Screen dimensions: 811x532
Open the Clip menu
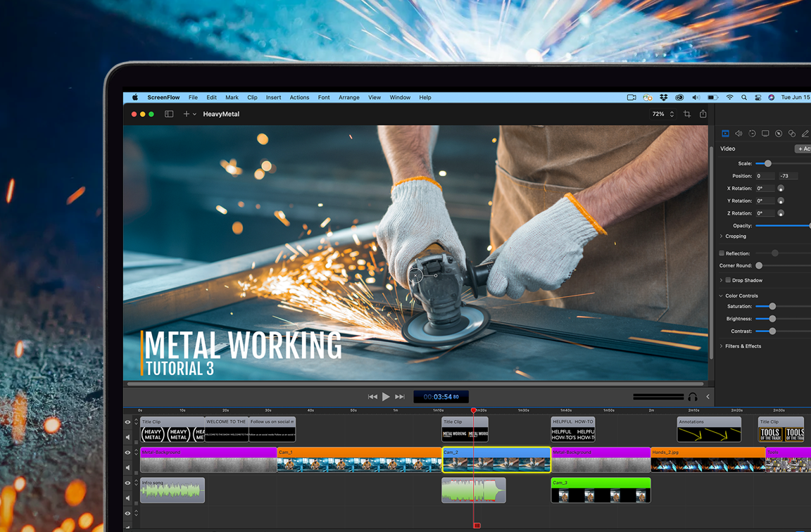(253, 97)
